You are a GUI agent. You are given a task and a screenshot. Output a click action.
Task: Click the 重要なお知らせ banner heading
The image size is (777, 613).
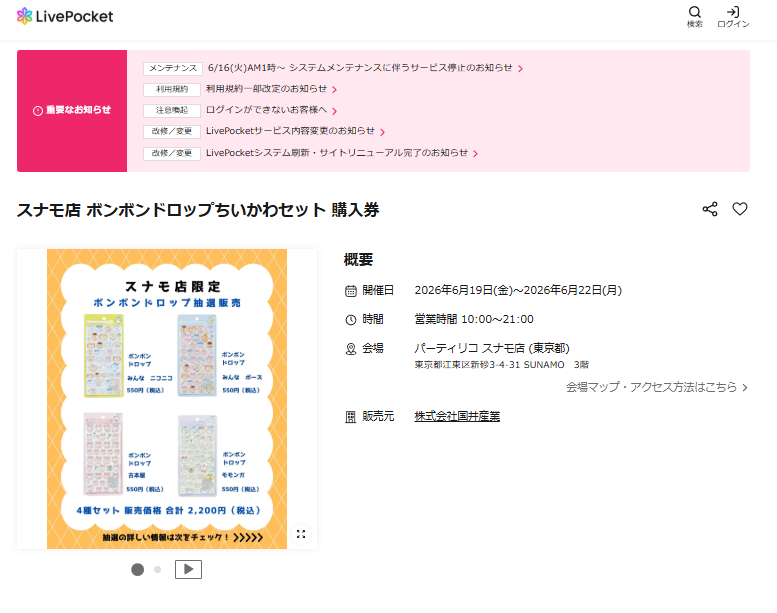(72, 111)
